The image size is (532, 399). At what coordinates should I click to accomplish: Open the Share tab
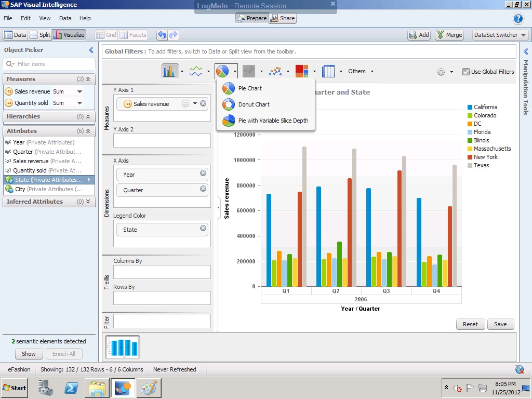pyautogui.click(x=282, y=18)
